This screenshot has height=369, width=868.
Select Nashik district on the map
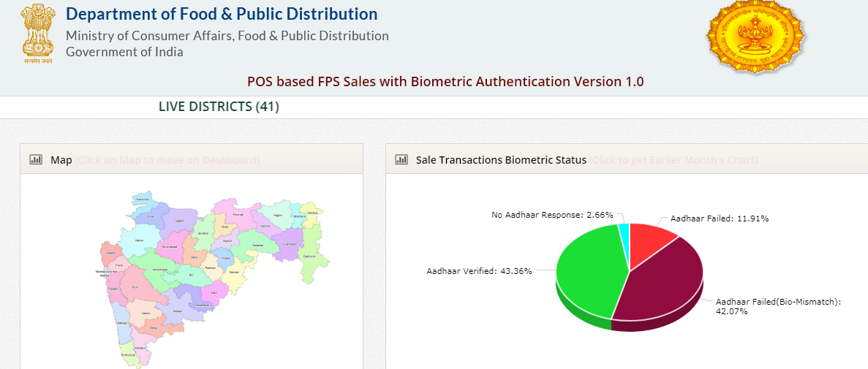[139, 239]
